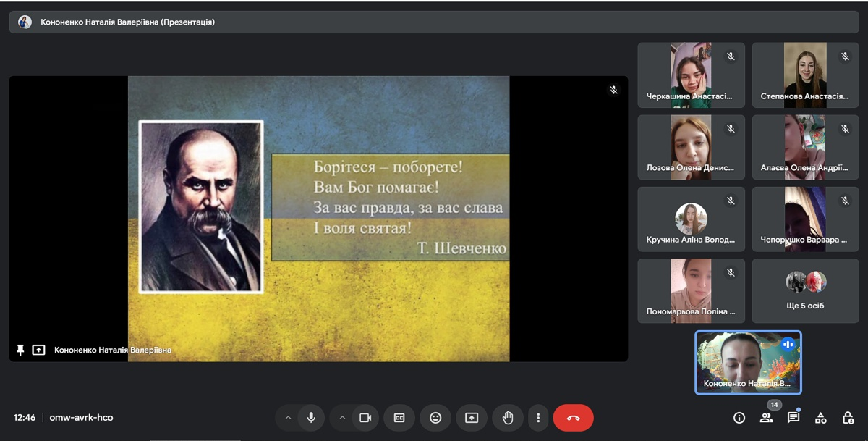Open the emoji reactions button
This screenshot has width=868, height=441.
pos(435,418)
